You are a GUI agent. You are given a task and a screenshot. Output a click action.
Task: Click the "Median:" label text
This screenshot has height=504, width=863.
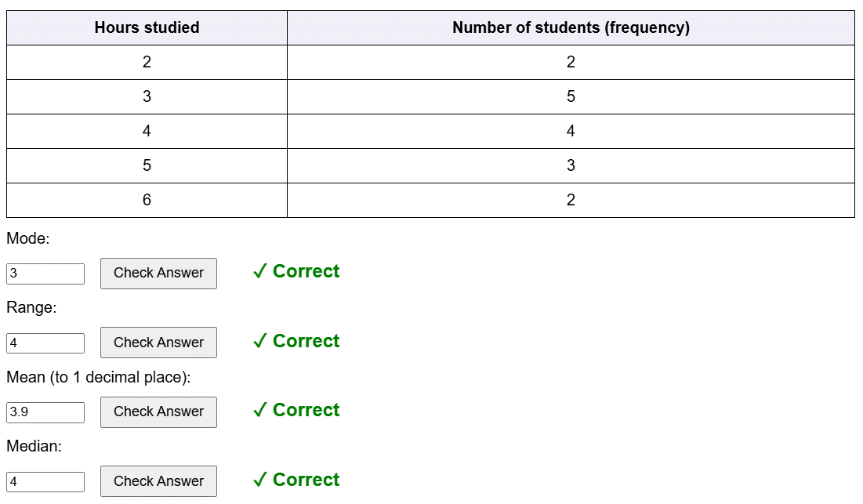[34, 446]
